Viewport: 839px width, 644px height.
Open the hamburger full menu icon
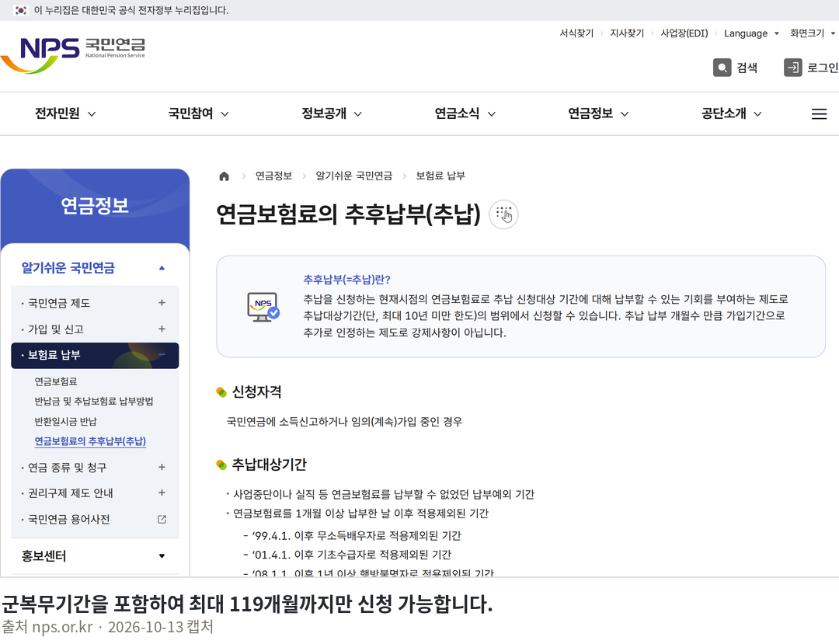click(819, 114)
